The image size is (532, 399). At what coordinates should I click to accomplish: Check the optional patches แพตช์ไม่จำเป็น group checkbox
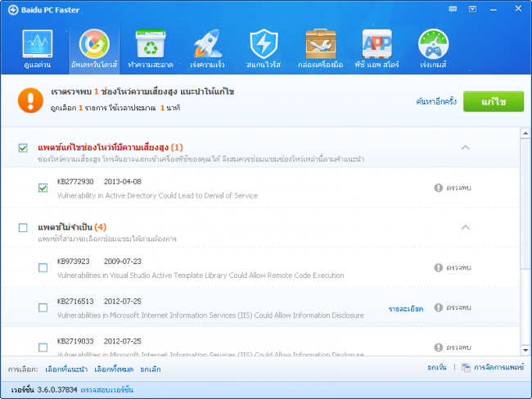pos(23,227)
